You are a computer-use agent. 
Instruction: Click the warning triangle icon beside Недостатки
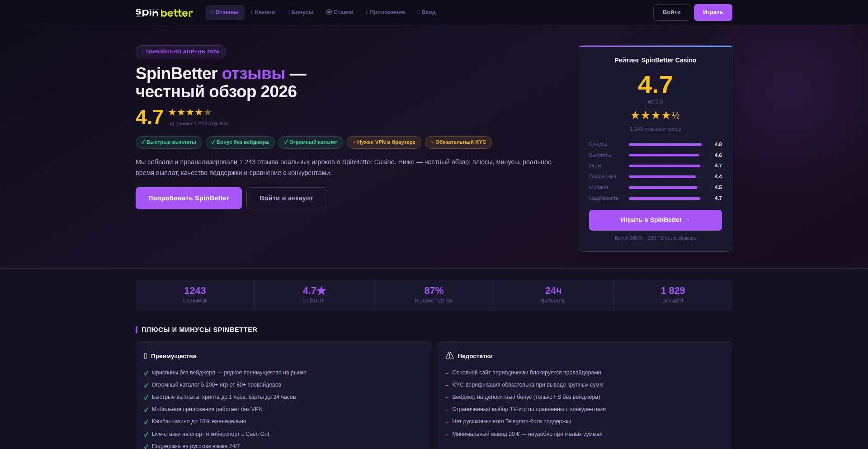(x=449, y=356)
